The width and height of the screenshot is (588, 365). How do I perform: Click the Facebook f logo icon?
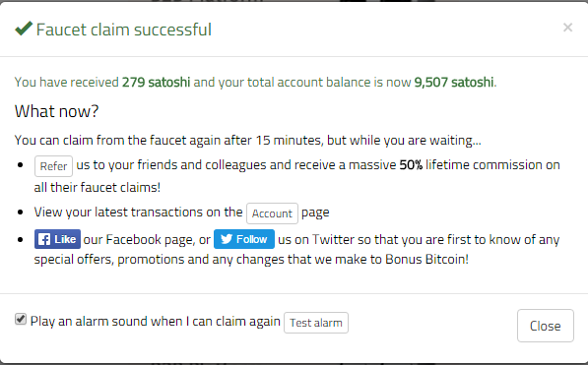tap(44, 239)
